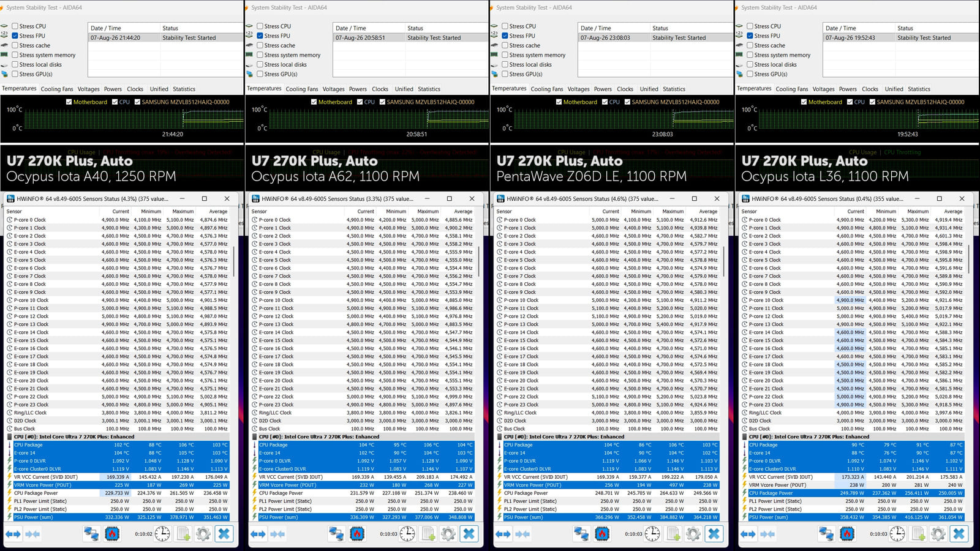The width and height of the screenshot is (980, 551).
Task: Select 'Ring/LLC Clock' row in HWiNFO (3.3%) window
Action: [x=363, y=413]
